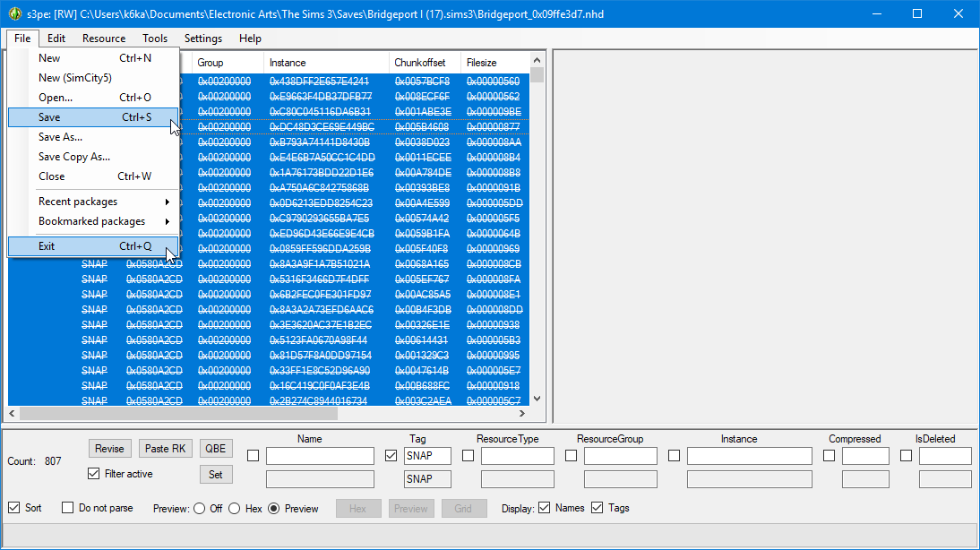Image resolution: width=980 pixels, height=550 pixels.
Task: Click the s3pe application icon in title bar
Action: tap(14, 13)
